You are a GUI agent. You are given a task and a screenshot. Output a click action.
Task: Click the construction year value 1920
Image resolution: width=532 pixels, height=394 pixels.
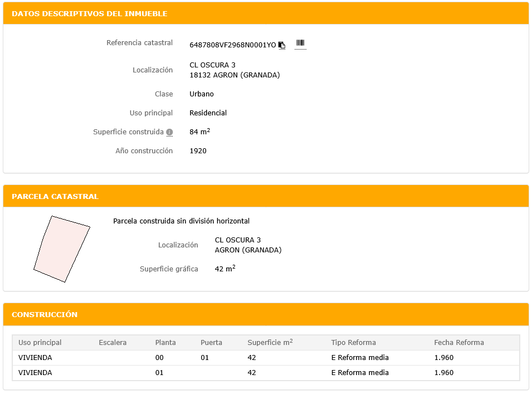(x=198, y=151)
